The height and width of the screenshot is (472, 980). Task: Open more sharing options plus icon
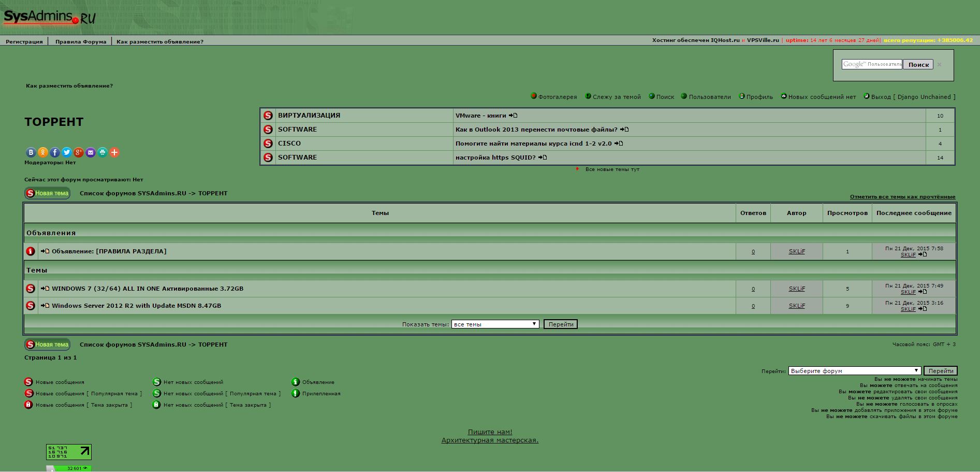(x=114, y=152)
